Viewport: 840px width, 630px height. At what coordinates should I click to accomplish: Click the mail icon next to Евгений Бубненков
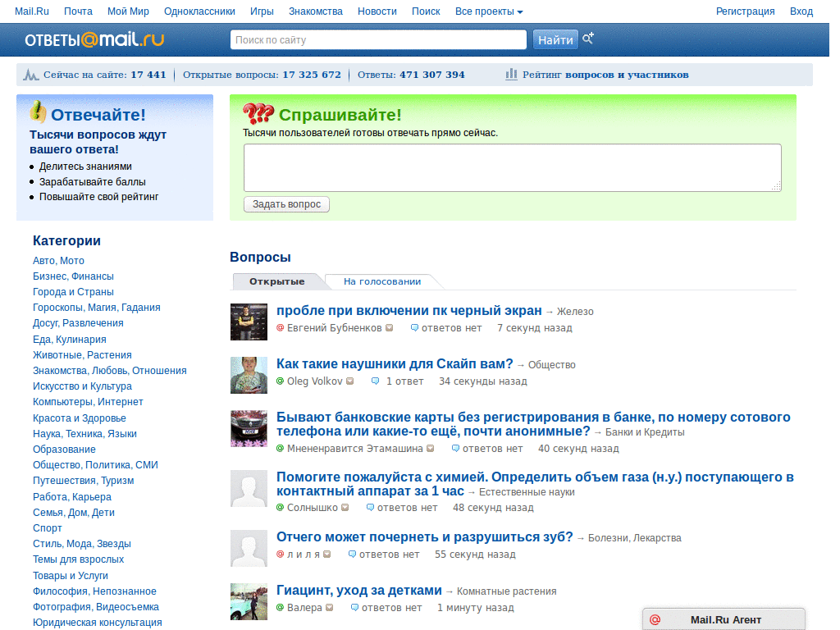(390, 328)
